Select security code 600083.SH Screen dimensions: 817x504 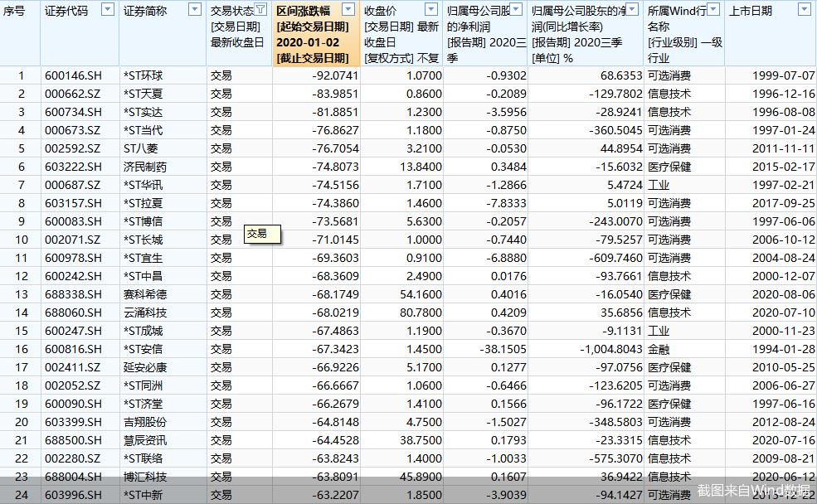(x=74, y=221)
